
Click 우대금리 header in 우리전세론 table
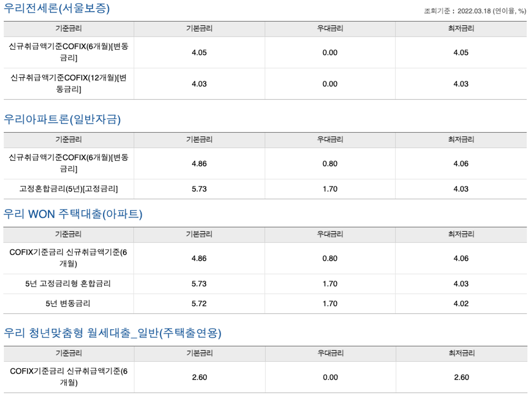tap(330, 29)
